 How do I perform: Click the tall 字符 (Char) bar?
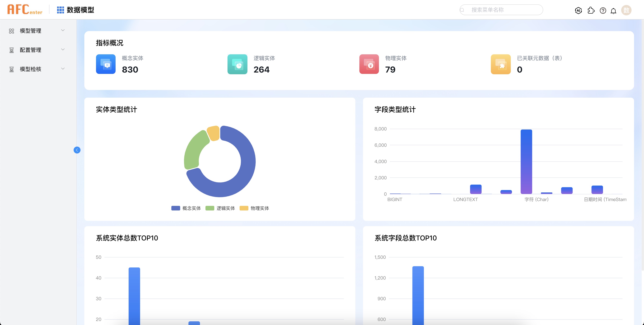tap(526, 161)
